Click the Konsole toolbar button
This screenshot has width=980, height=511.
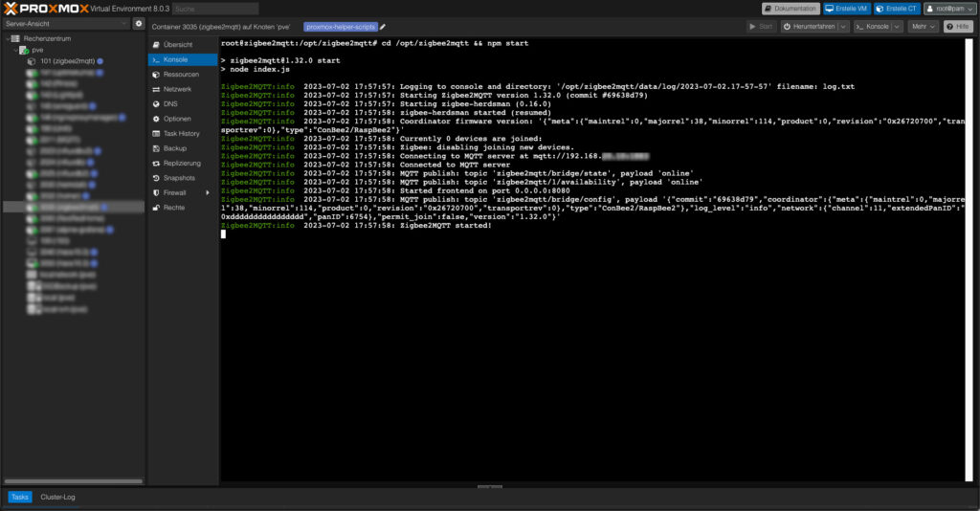872,26
